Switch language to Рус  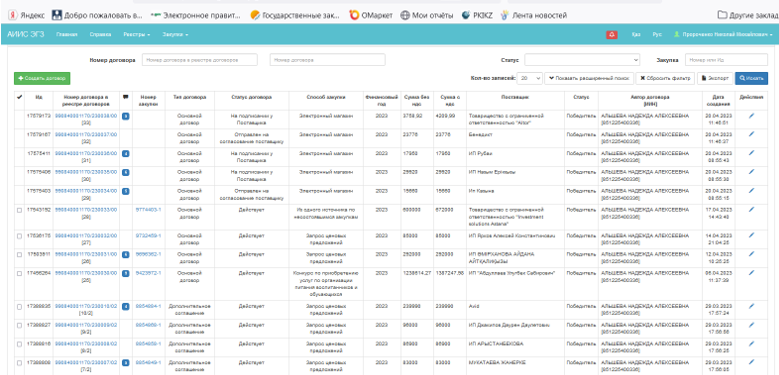pos(657,35)
